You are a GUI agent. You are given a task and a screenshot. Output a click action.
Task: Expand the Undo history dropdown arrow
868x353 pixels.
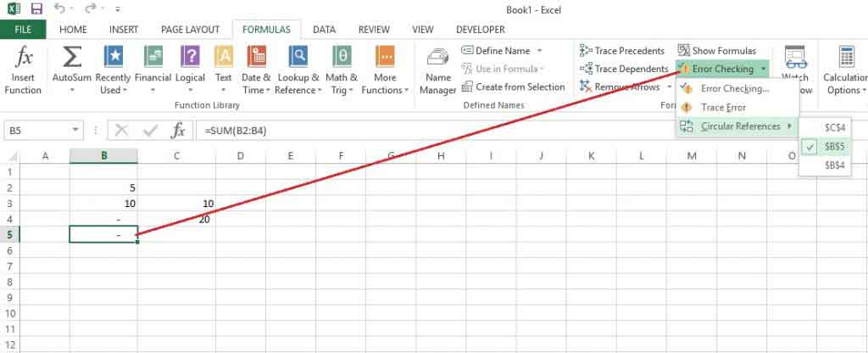click(72, 10)
